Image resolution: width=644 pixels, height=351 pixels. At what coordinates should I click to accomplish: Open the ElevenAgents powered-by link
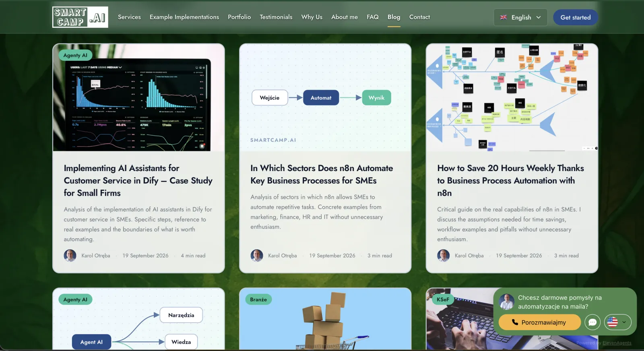coord(617,343)
